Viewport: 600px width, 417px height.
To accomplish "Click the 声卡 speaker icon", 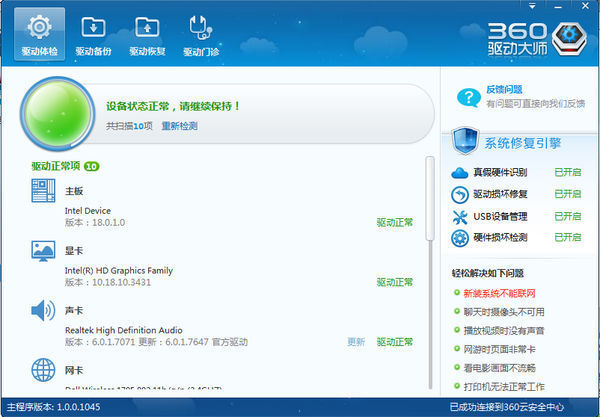I will [x=43, y=310].
